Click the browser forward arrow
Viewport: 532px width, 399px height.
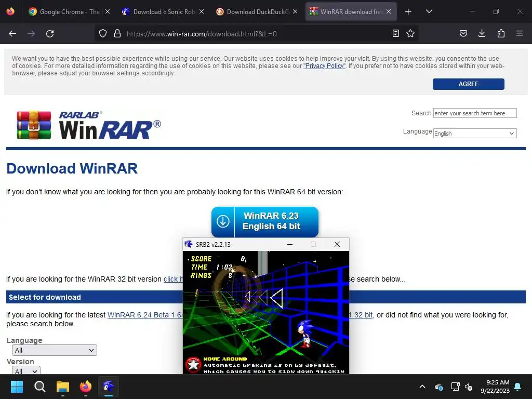(31, 34)
